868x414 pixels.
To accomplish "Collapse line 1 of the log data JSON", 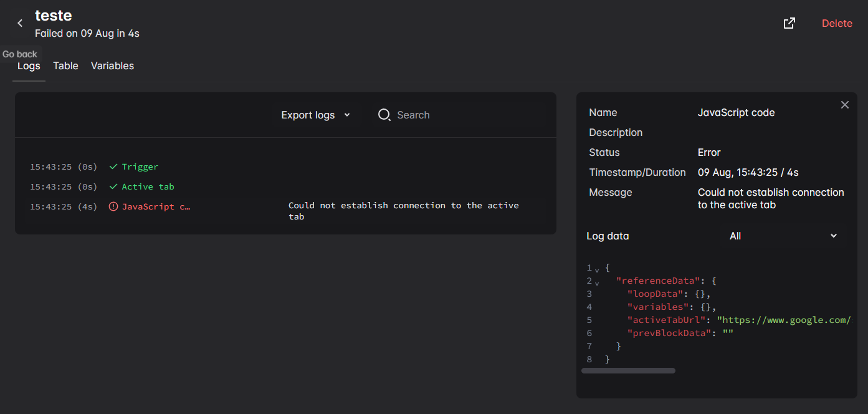I will [x=598, y=269].
